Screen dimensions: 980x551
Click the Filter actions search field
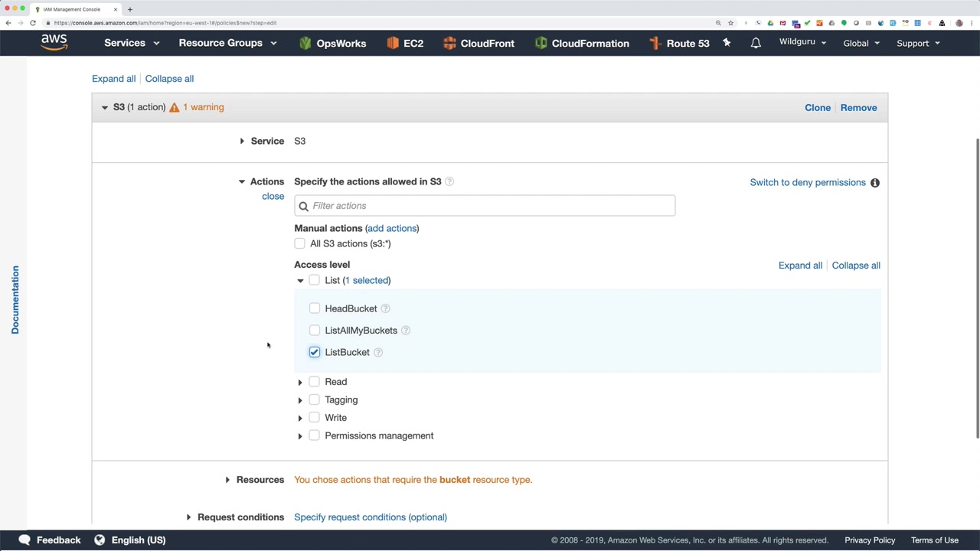pyautogui.click(x=490, y=206)
